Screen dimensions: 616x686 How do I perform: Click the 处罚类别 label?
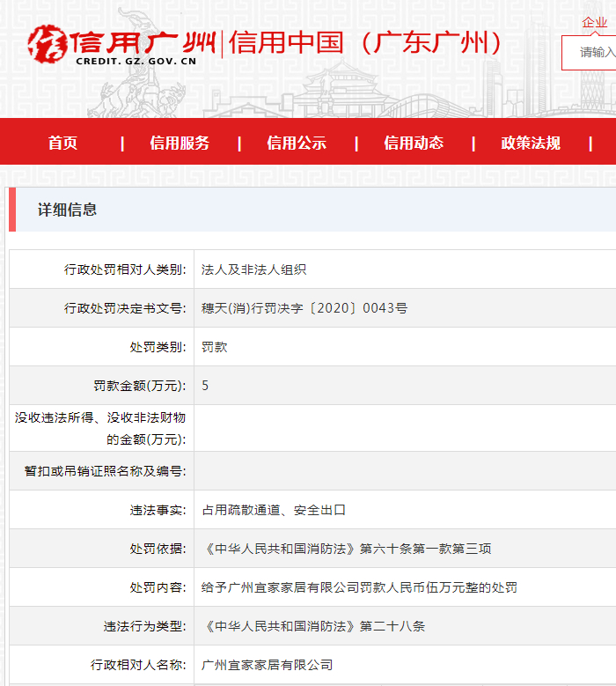pyautogui.click(x=158, y=347)
